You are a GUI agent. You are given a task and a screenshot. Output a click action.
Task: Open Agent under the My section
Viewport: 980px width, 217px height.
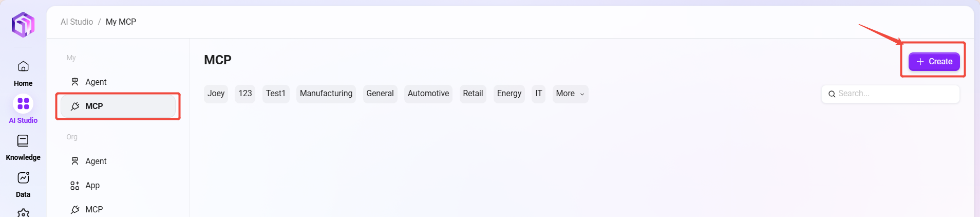point(96,82)
